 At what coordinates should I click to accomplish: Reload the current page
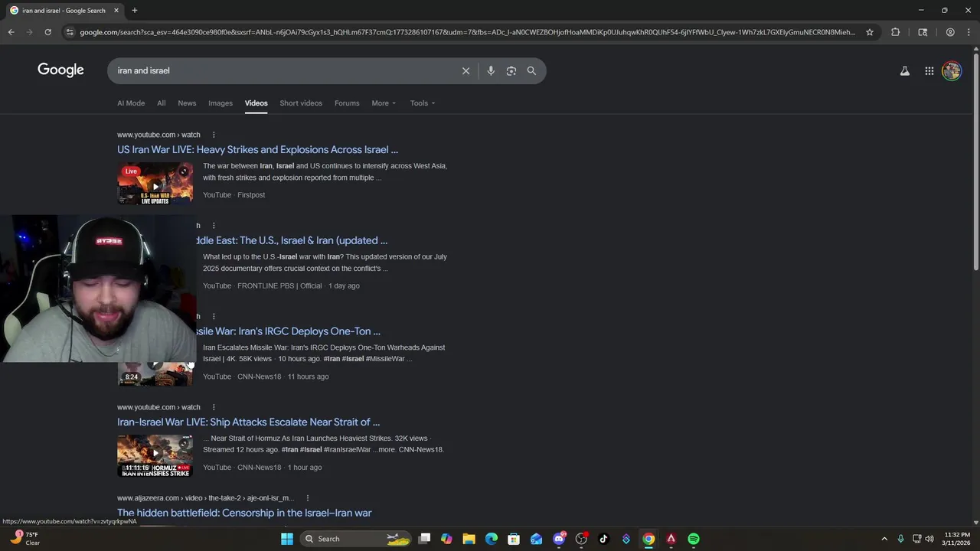coord(47,32)
